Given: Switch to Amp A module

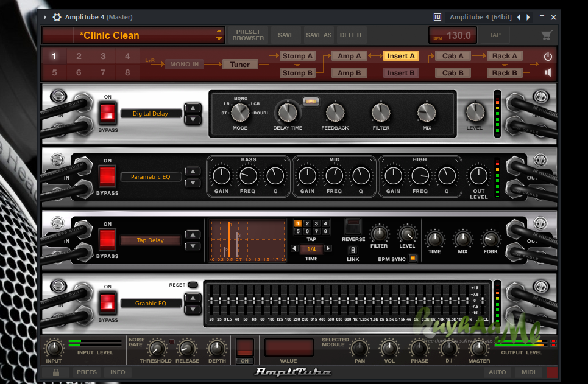Looking at the screenshot, I should [349, 56].
